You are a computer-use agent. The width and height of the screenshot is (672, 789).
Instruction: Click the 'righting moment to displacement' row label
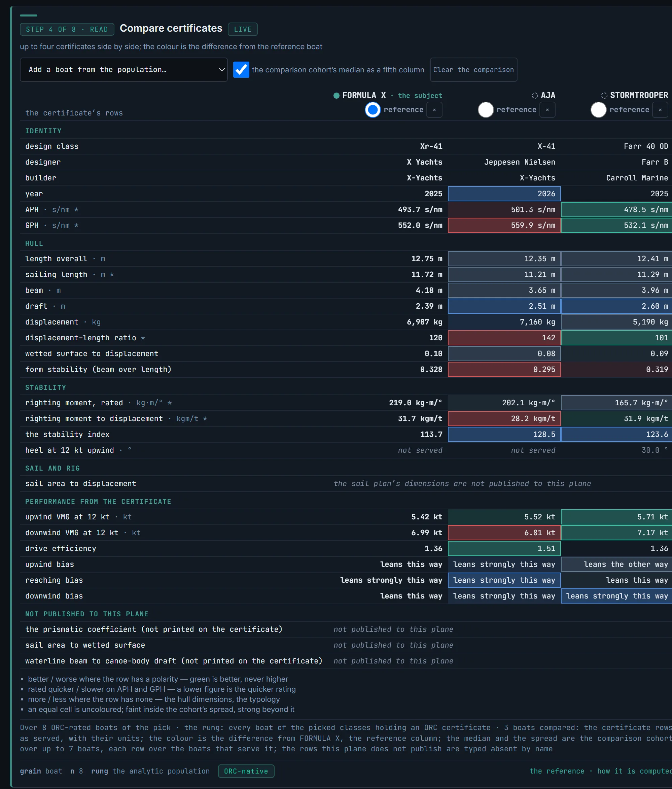pyautogui.click(x=116, y=419)
